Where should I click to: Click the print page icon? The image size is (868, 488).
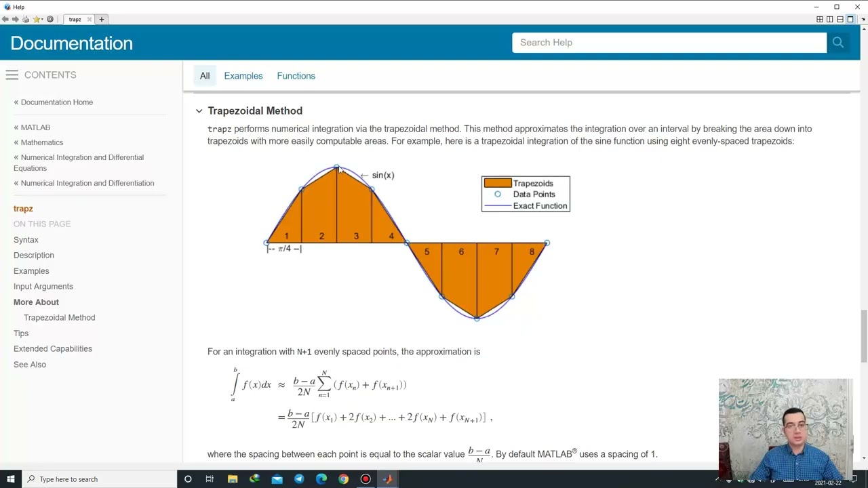(x=26, y=20)
